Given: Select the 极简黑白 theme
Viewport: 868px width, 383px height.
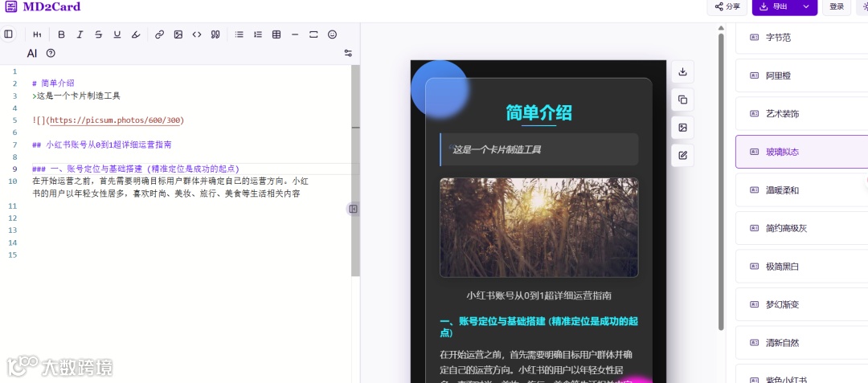Looking at the screenshot, I should 801,267.
